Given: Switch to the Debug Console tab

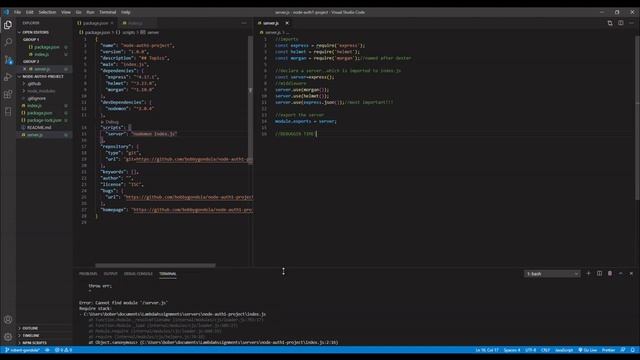Looking at the screenshot, I should [x=138, y=274].
